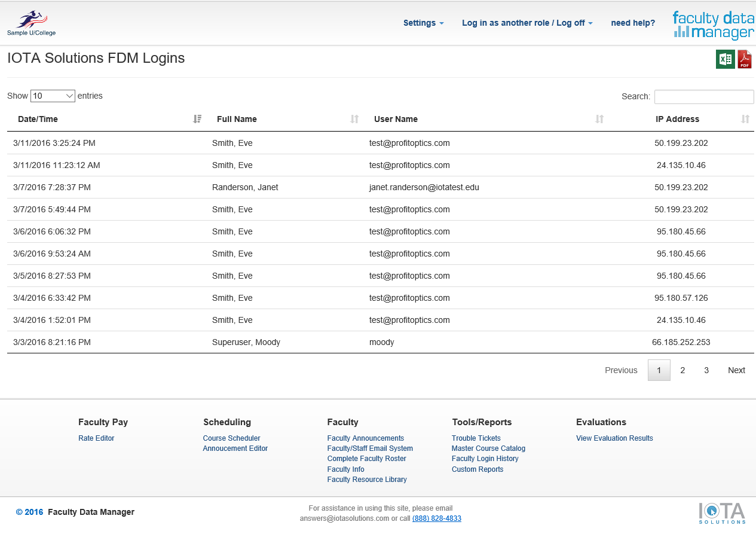Click the Previous pagination button

coord(621,370)
